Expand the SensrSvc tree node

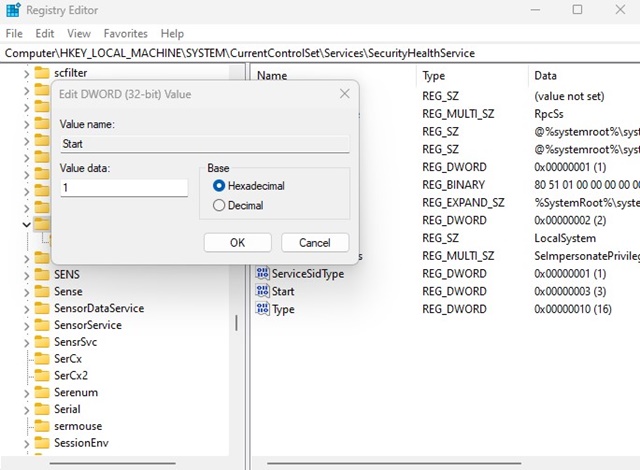click(27, 343)
